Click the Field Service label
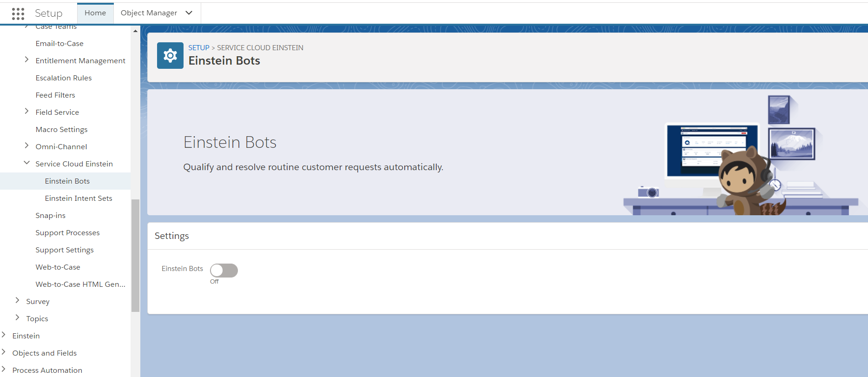 (57, 112)
